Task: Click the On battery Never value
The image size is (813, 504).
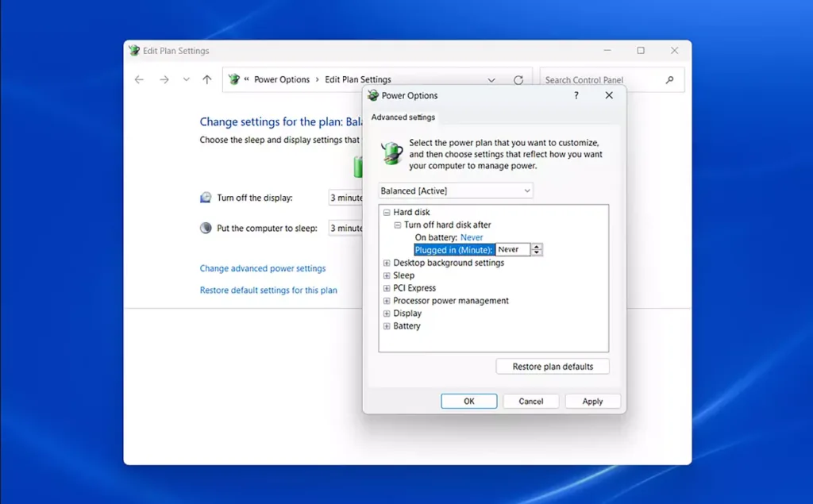Action: click(472, 237)
